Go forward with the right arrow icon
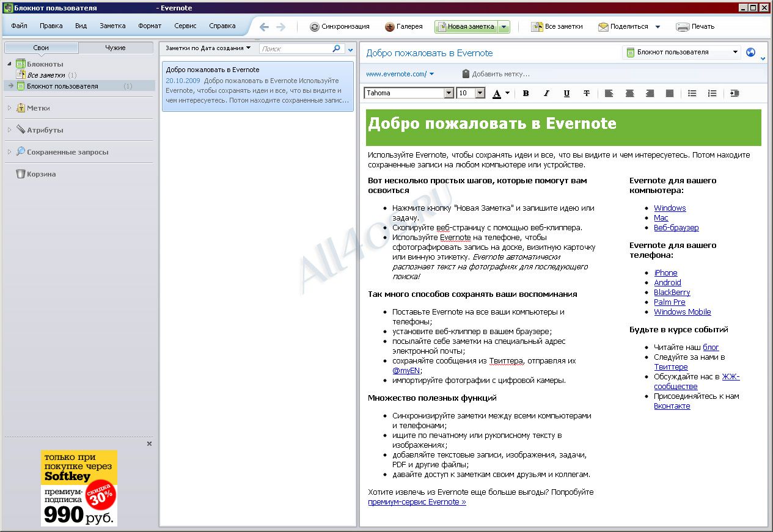773x532 pixels. point(280,27)
